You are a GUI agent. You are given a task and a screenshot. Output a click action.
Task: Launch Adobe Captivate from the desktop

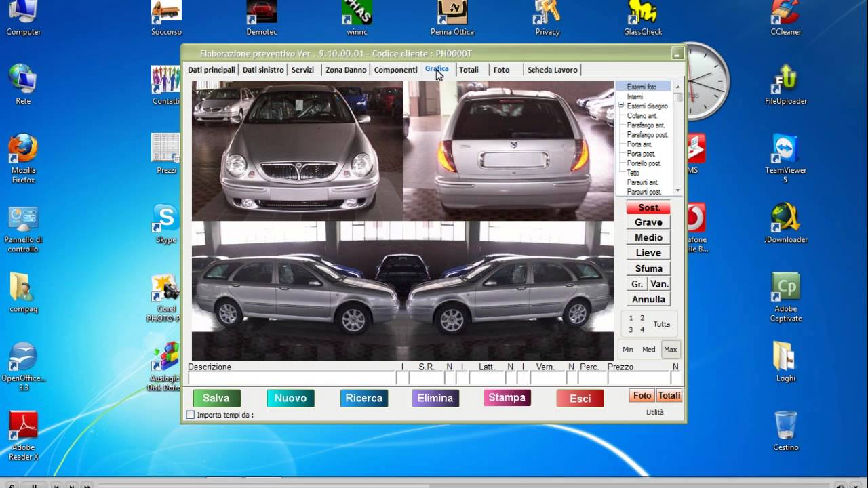[x=786, y=298]
